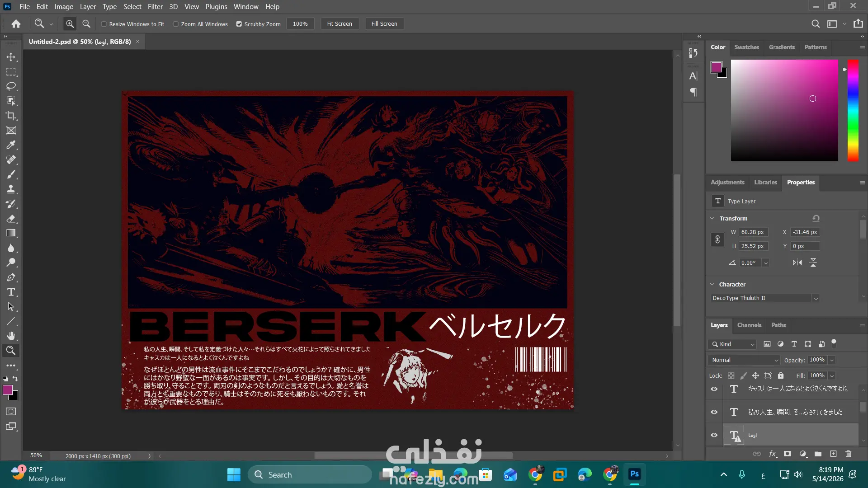Hide the 私の人生、瞬間 text layer
This screenshot has height=488, width=868.
pos(714,412)
